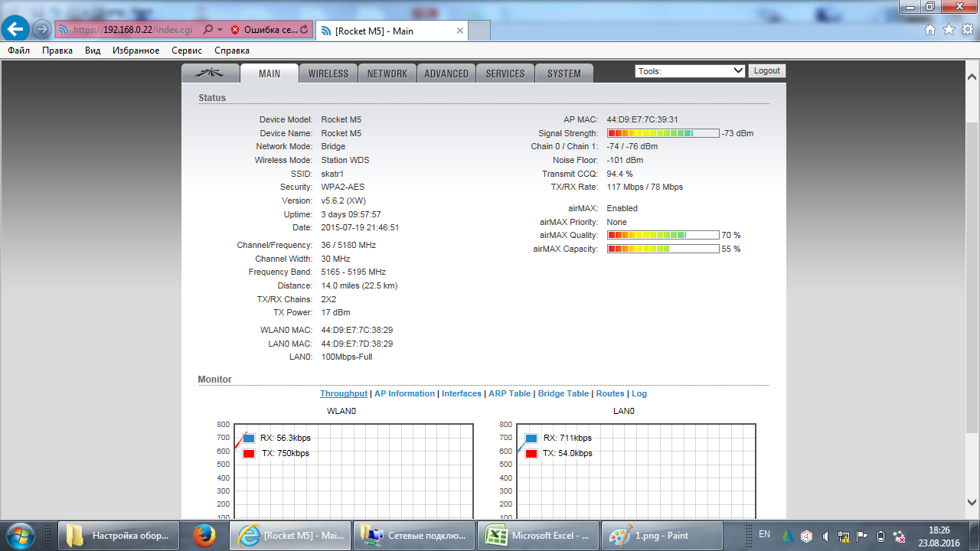Viewport: 980px width, 551px height.
Task: Open the Interfaces link
Action: (x=462, y=393)
